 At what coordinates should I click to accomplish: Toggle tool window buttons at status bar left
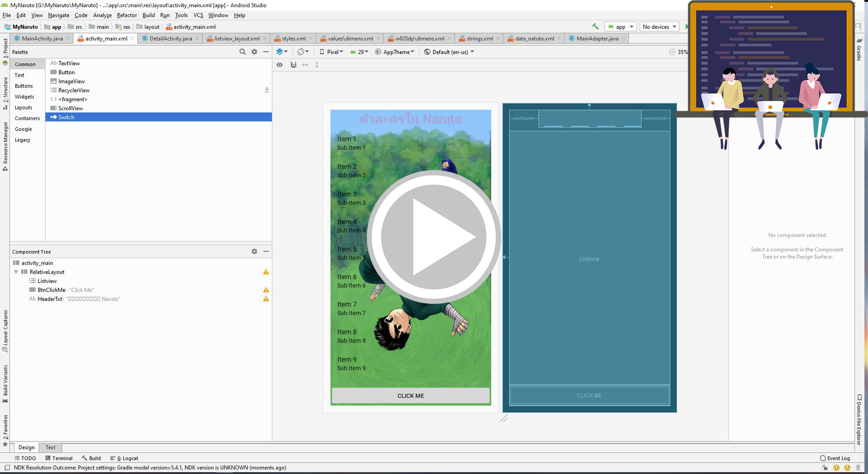pos(7,468)
